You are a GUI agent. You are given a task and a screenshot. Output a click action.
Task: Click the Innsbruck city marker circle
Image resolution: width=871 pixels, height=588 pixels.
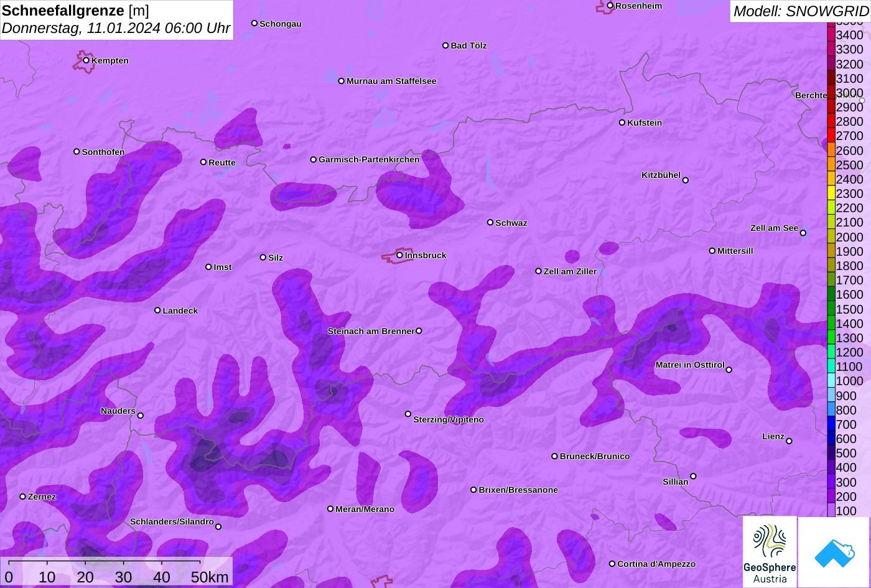coord(399,254)
